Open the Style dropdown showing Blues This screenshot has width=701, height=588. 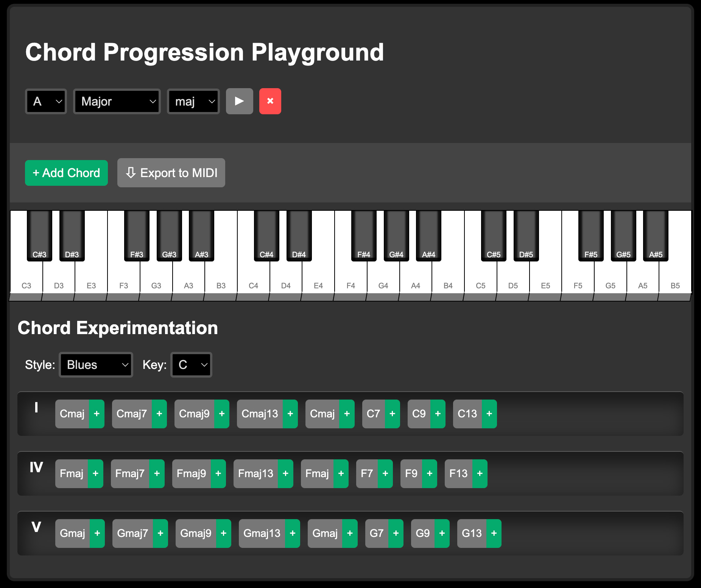point(96,364)
